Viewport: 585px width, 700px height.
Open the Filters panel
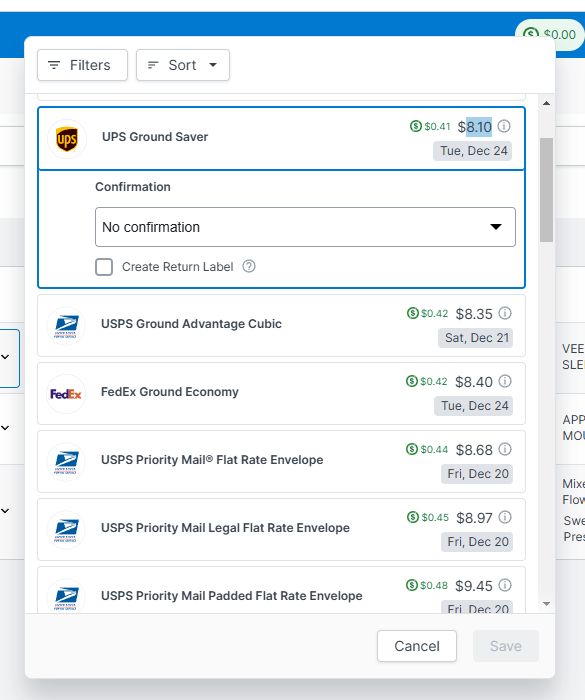pos(83,65)
